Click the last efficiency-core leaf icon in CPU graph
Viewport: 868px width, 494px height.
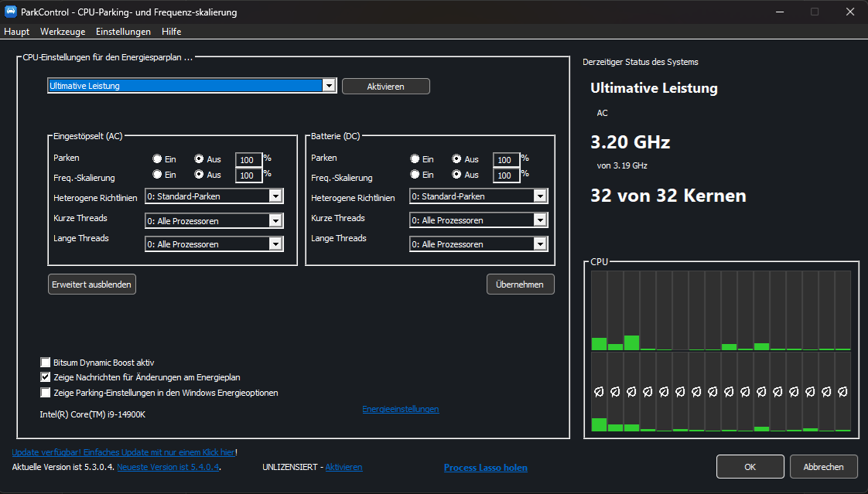click(842, 392)
